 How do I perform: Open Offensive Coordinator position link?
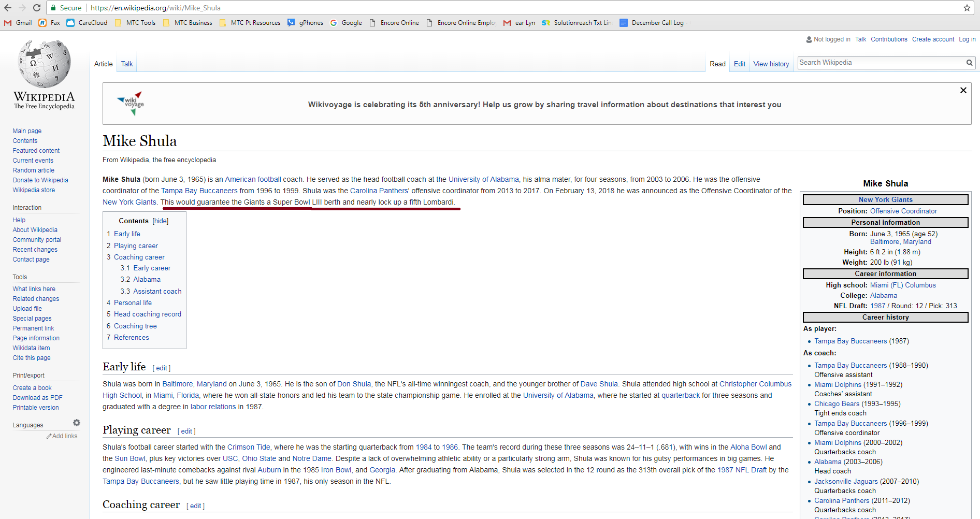903,211
